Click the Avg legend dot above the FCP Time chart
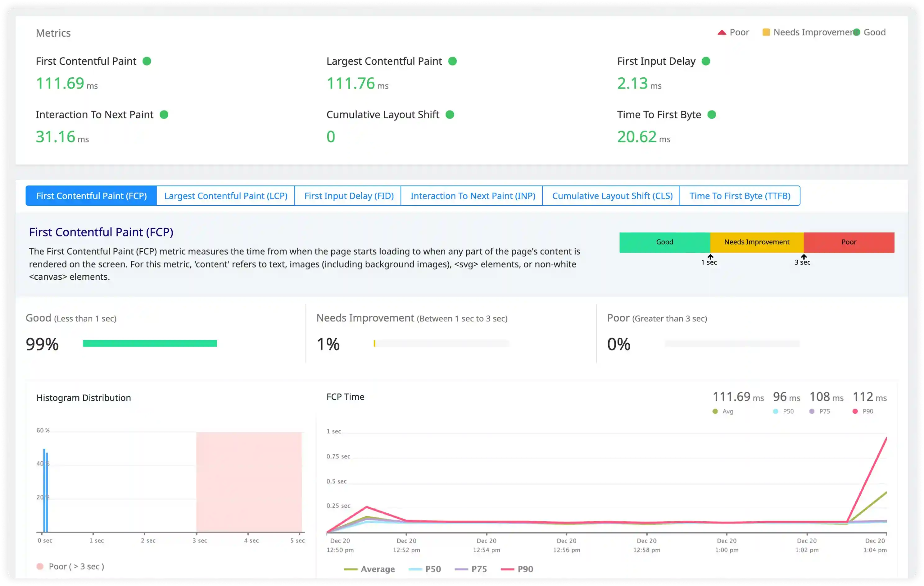Viewport: 924px width, 586px height. click(716, 411)
